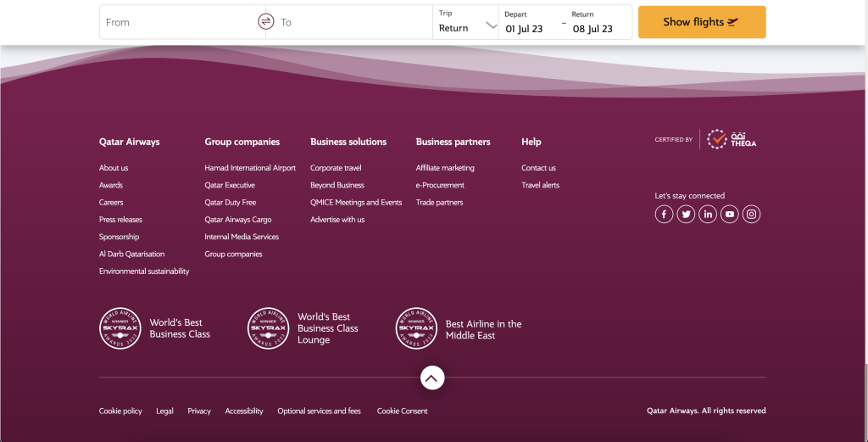868x442 pixels.
Task: Open the Awards link
Action: pyautogui.click(x=111, y=185)
